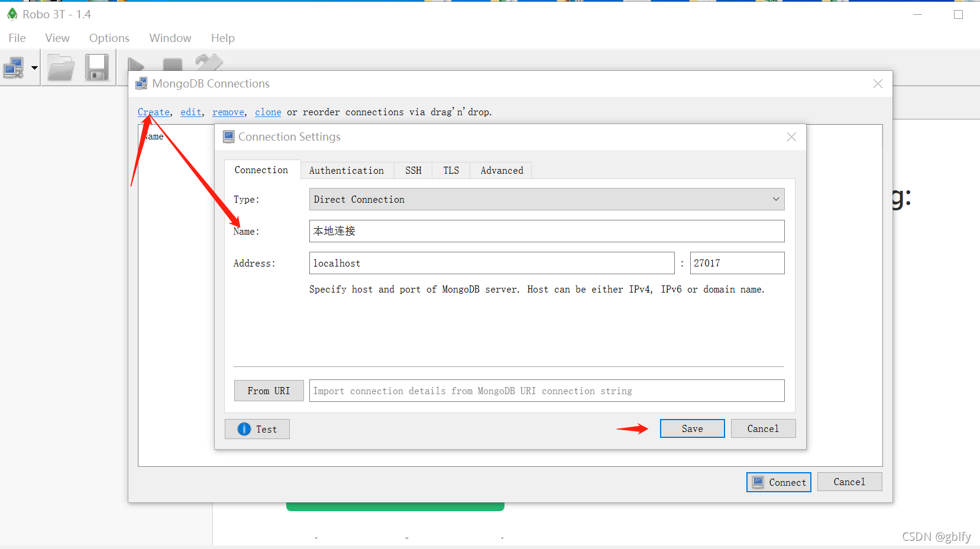Viewport: 980px width, 549px height.
Task: Switch to the TLS tab
Action: coord(451,170)
